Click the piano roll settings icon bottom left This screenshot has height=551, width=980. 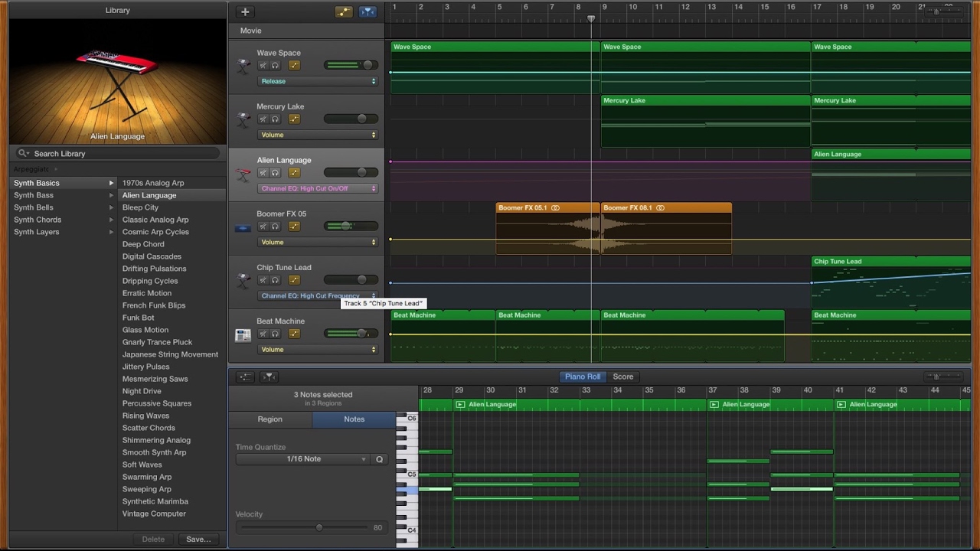coord(245,377)
